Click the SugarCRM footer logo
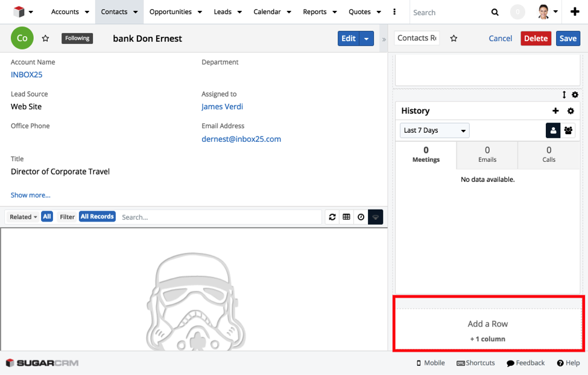 pyautogui.click(x=42, y=363)
